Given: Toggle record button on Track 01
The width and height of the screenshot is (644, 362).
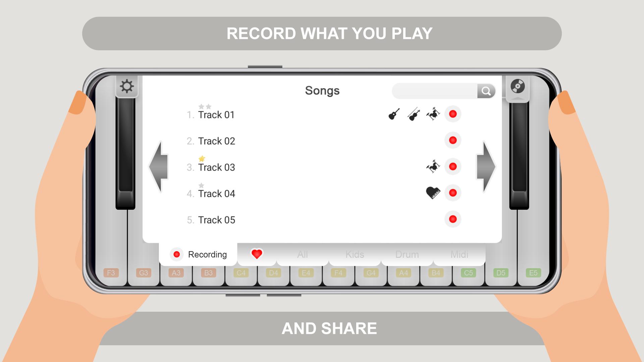Looking at the screenshot, I should coord(453,114).
